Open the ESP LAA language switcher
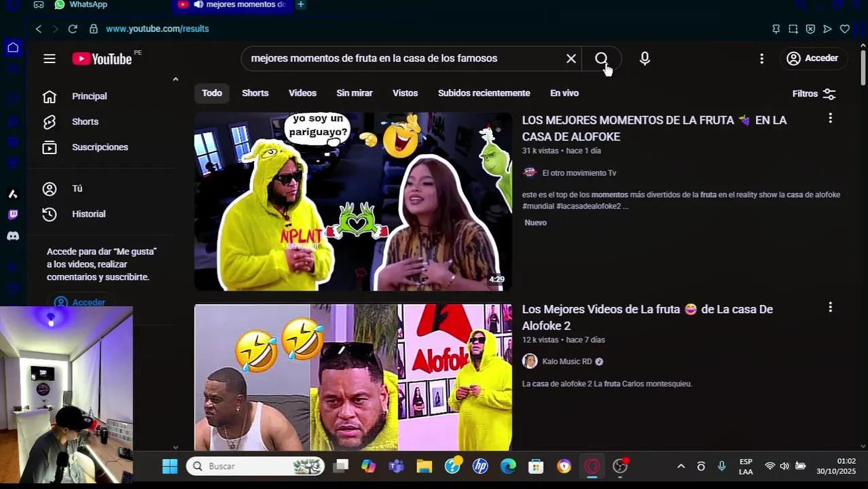This screenshot has width=868, height=489. (x=746, y=467)
